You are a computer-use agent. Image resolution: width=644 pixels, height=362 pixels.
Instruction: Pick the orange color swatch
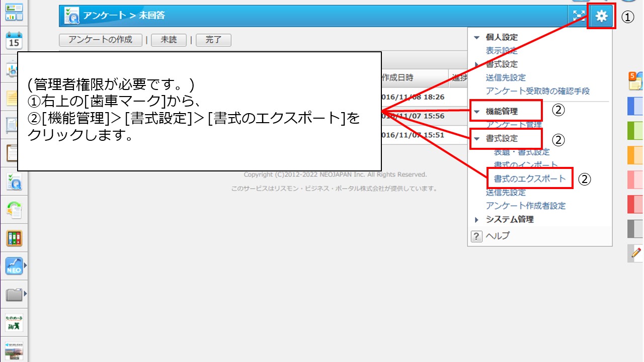(635, 155)
